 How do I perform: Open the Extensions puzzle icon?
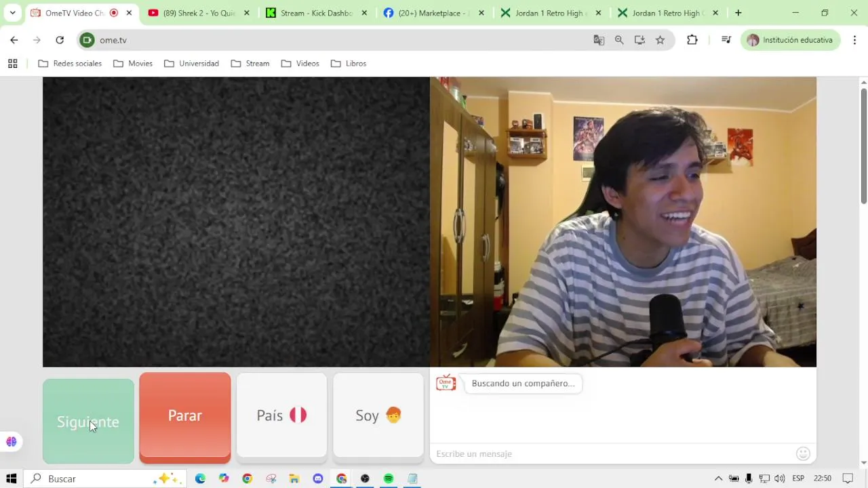[692, 40]
